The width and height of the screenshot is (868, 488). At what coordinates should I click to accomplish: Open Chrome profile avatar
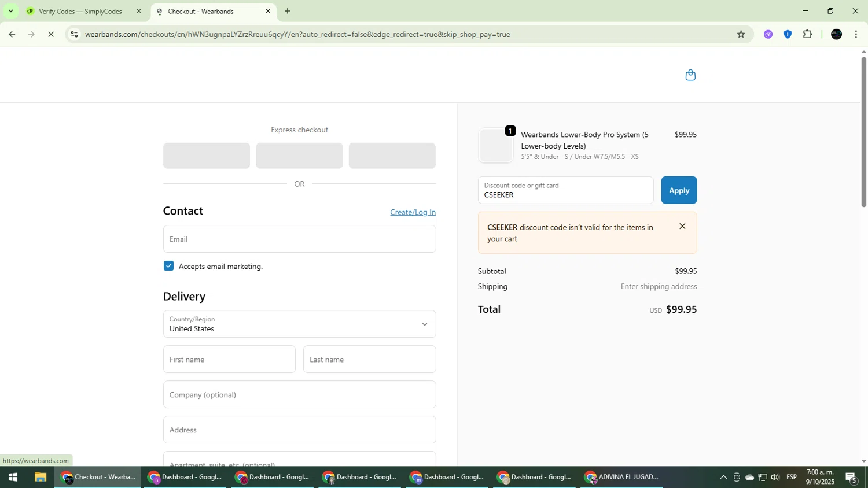(836, 34)
